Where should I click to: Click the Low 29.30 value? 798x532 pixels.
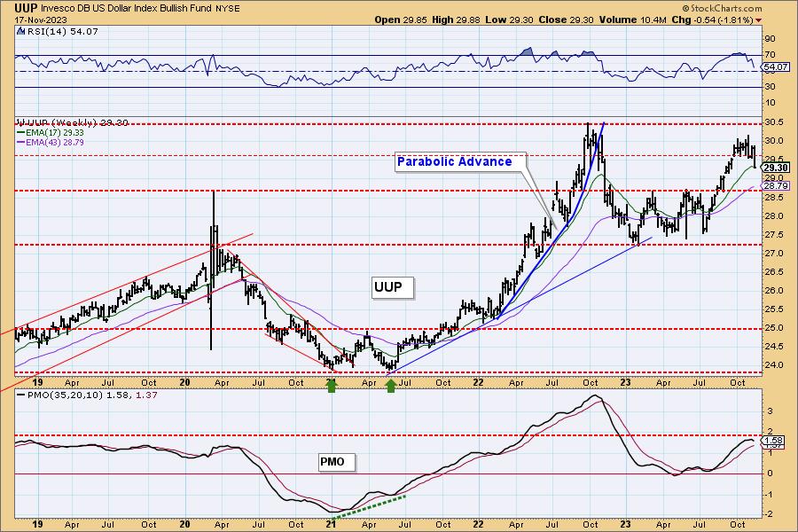[510, 20]
